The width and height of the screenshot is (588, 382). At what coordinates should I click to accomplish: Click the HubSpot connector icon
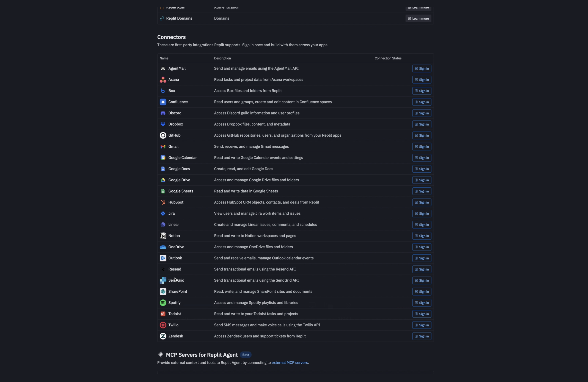163,202
